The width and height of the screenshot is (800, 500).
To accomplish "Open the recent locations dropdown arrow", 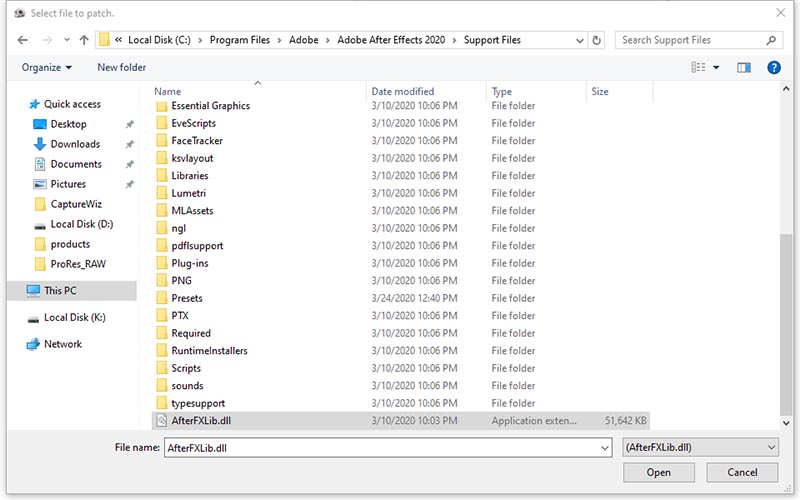I will click(67, 40).
